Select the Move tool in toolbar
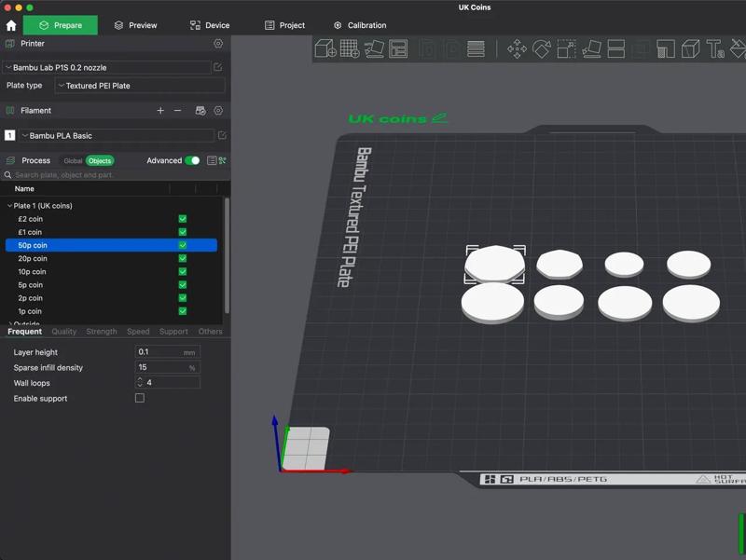746x560 pixels. (x=517, y=49)
